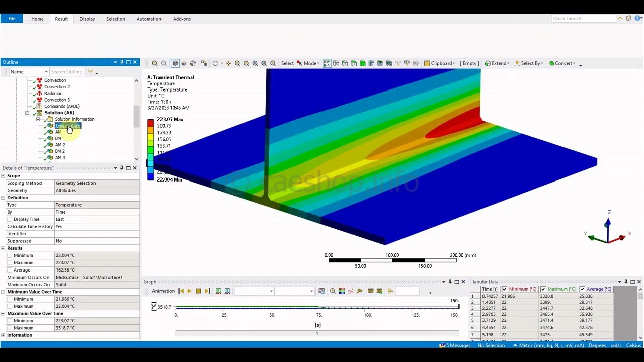This screenshot has height=362, width=644.
Task: Open the Name filter dropdown in Outline
Action: coord(29,72)
